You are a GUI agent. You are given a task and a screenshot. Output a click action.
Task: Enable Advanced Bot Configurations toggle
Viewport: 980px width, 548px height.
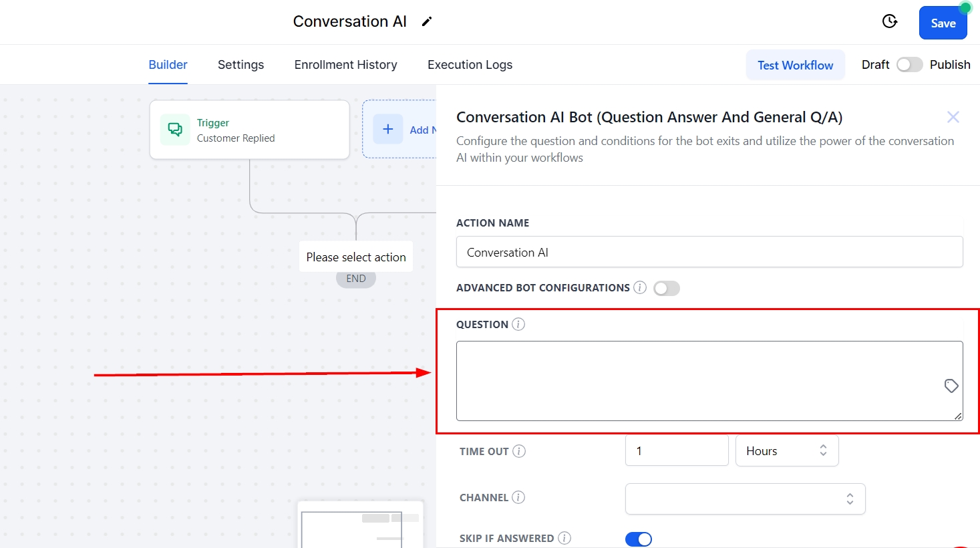(x=666, y=288)
